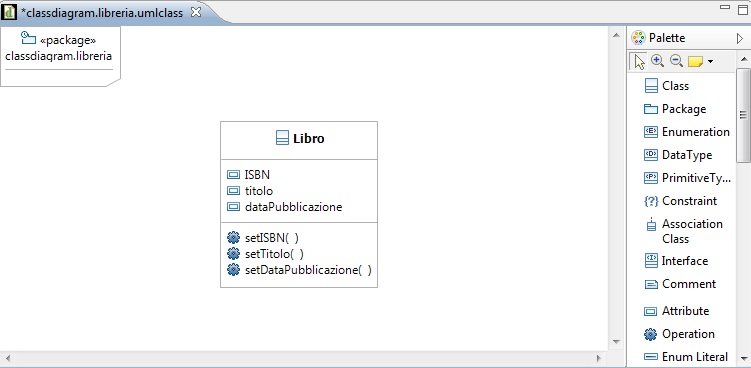751x368 pixels.
Task: Pick the Constraint tool
Action: 681,201
